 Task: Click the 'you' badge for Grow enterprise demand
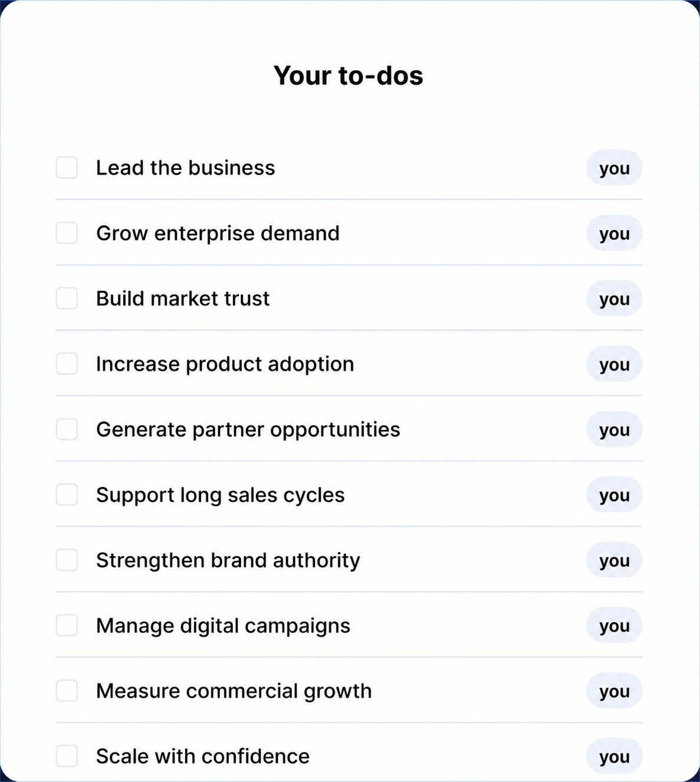[x=614, y=233]
